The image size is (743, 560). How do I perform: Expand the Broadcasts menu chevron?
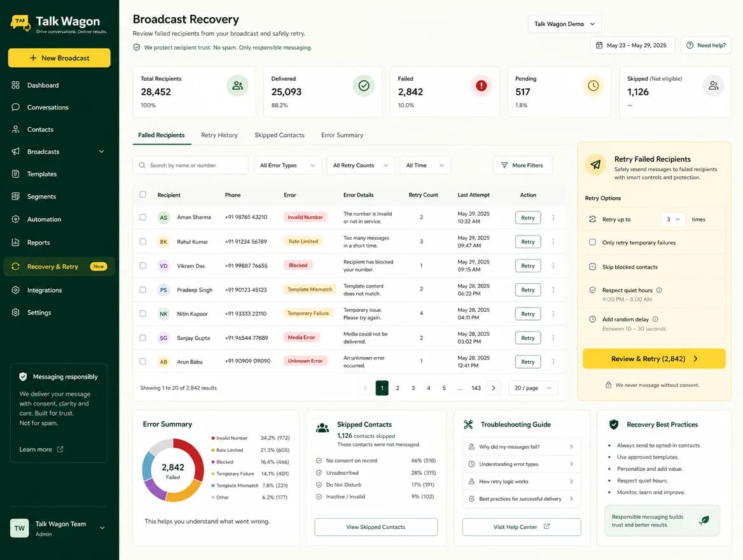(101, 151)
